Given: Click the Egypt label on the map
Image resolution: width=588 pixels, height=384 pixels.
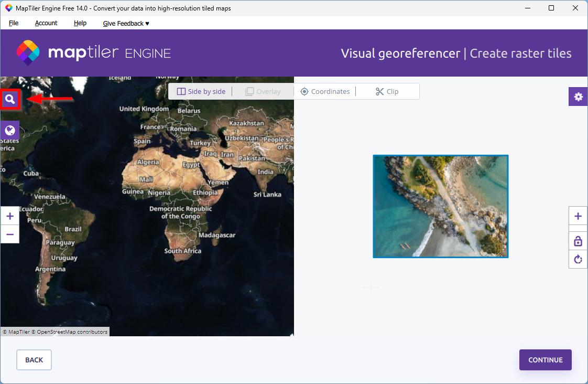Looking at the screenshot, I should click(191, 164).
